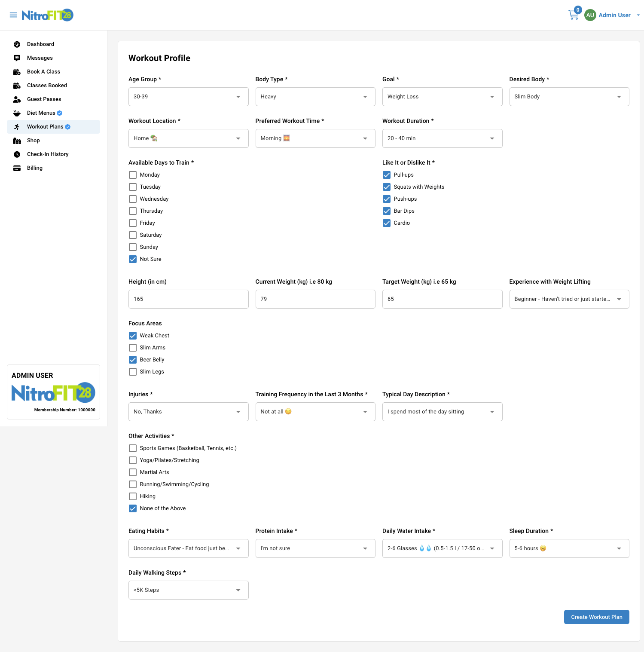Expand the Sleep Duration dropdown
Viewport: 644px width, 652px height.
(569, 548)
